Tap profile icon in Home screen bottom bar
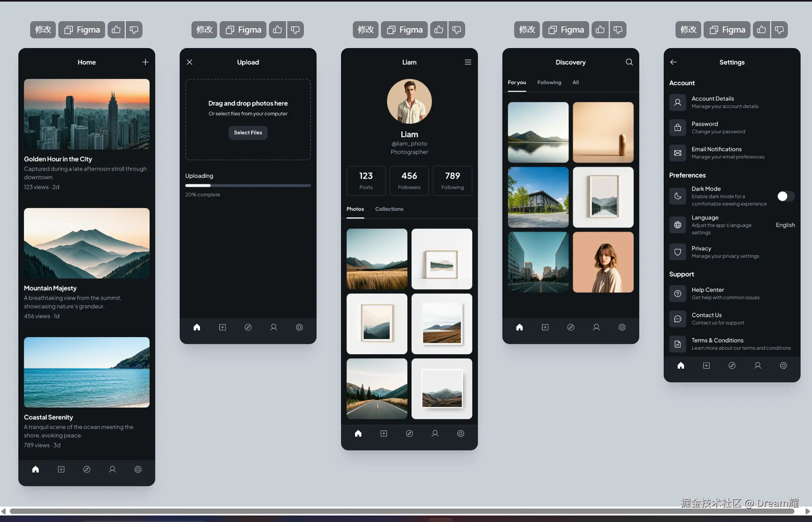 [112, 469]
